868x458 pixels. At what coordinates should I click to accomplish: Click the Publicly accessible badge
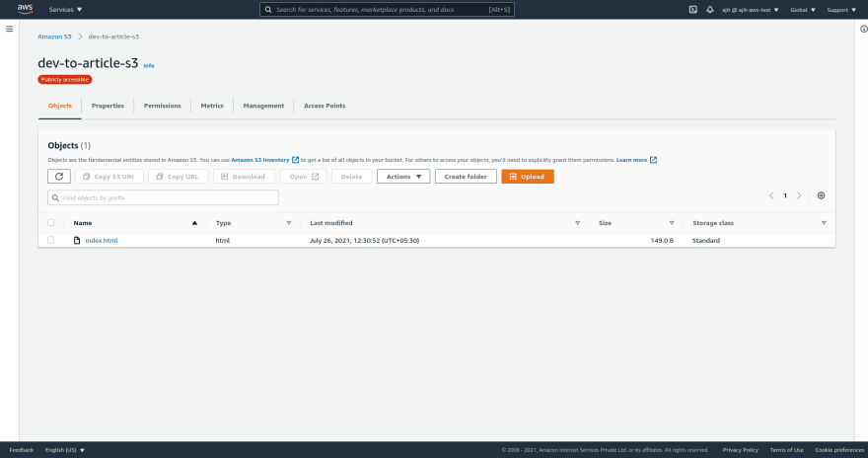(65, 80)
